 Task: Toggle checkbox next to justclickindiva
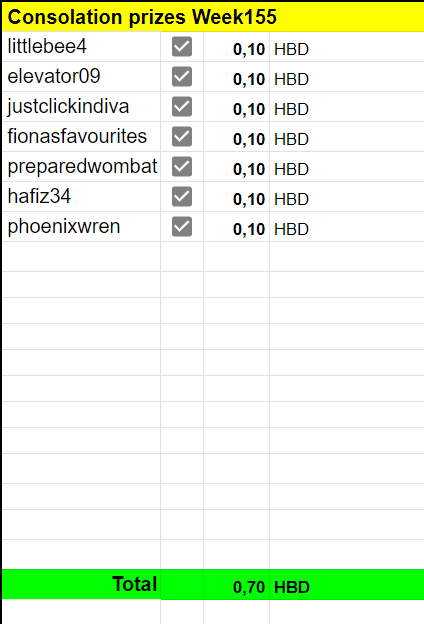(x=182, y=107)
